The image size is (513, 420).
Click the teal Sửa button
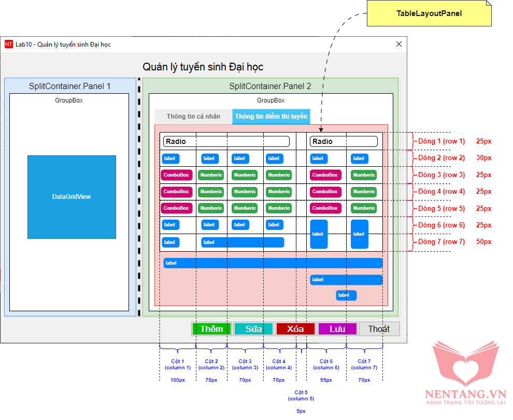pyautogui.click(x=253, y=329)
